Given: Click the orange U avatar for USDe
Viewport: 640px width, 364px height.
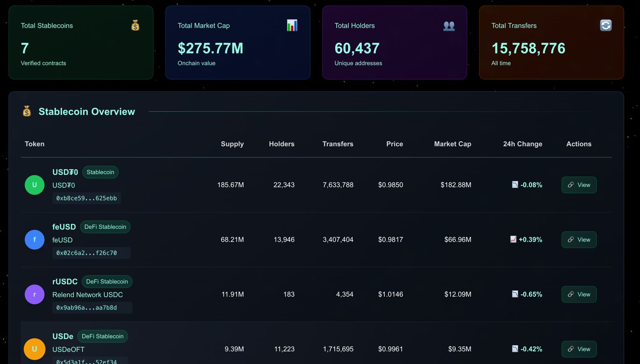Looking at the screenshot, I should click(x=34, y=349).
